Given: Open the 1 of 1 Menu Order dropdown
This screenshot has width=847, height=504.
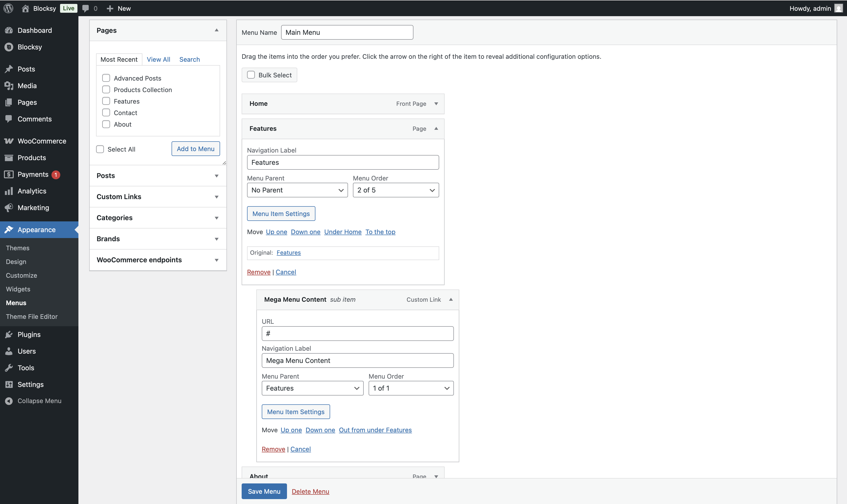Looking at the screenshot, I should coord(411,388).
